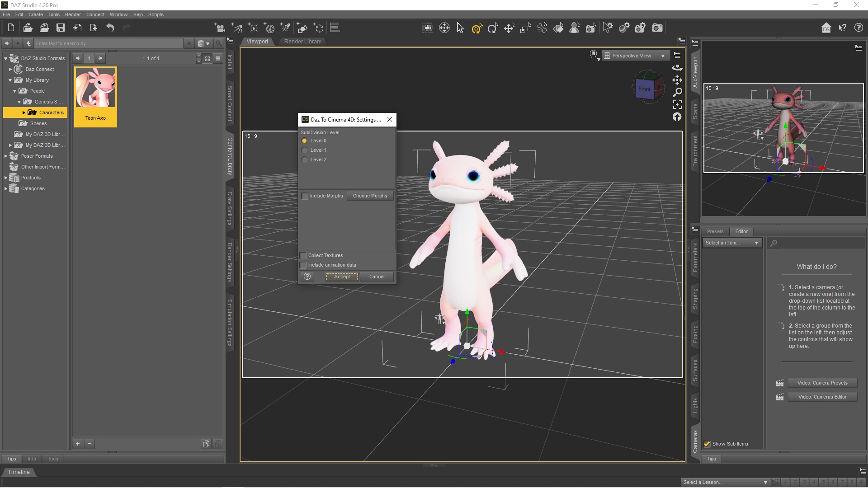
Task: Click the Accept button
Action: 342,277
